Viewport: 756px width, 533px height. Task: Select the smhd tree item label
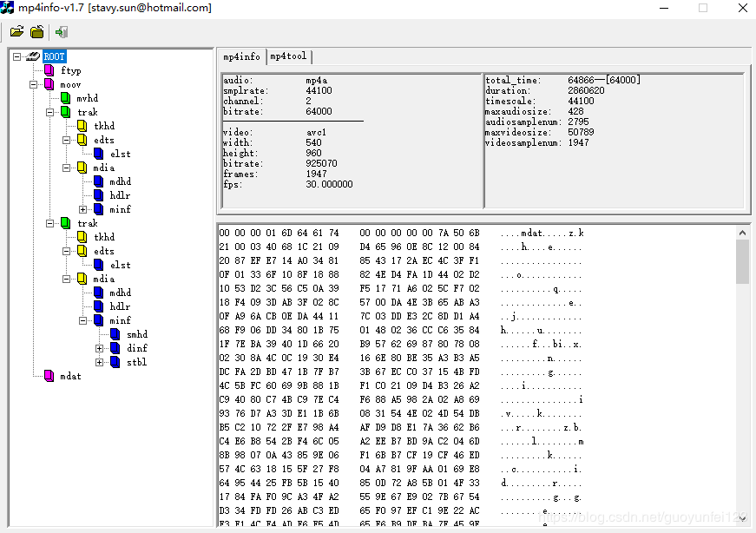137,334
